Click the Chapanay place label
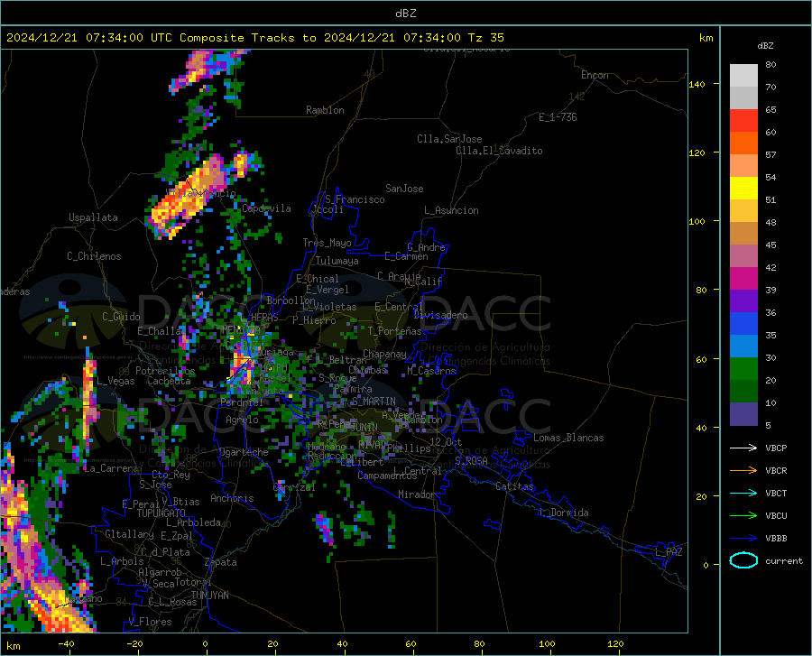The height and width of the screenshot is (656, 812). pyautogui.click(x=384, y=354)
